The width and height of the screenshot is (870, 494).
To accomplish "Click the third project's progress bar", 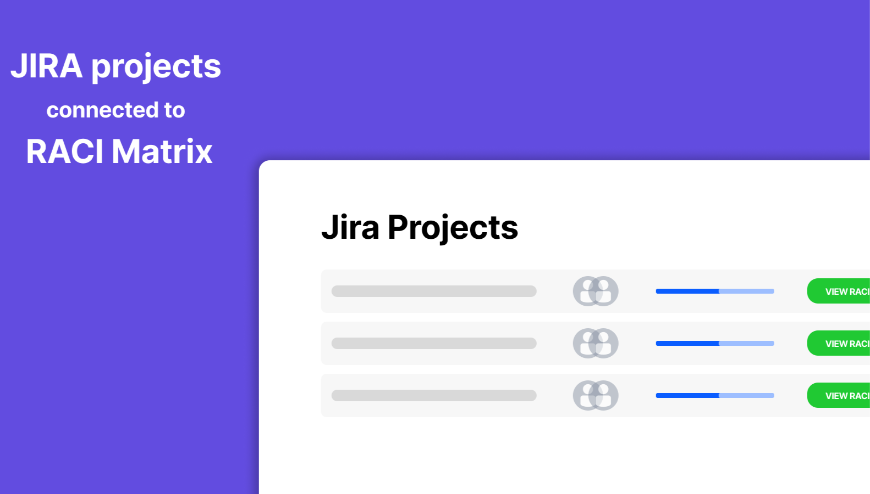I will coord(714,395).
